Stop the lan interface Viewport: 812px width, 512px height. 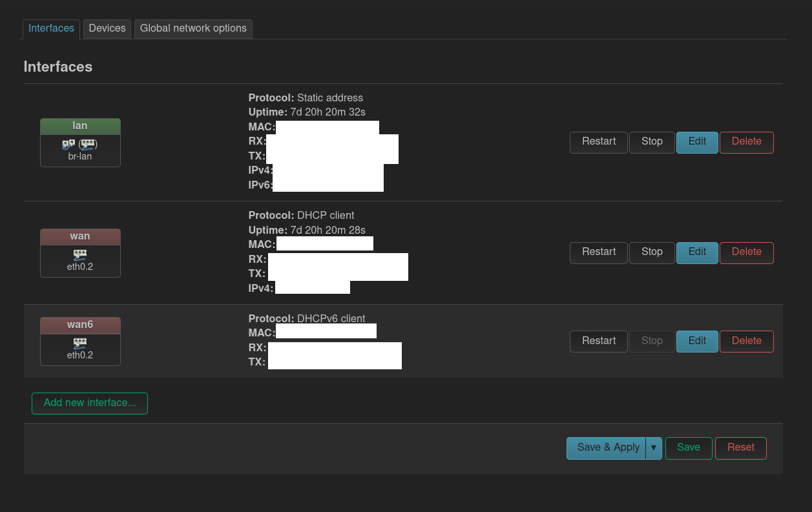pyautogui.click(x=652, y=142)
